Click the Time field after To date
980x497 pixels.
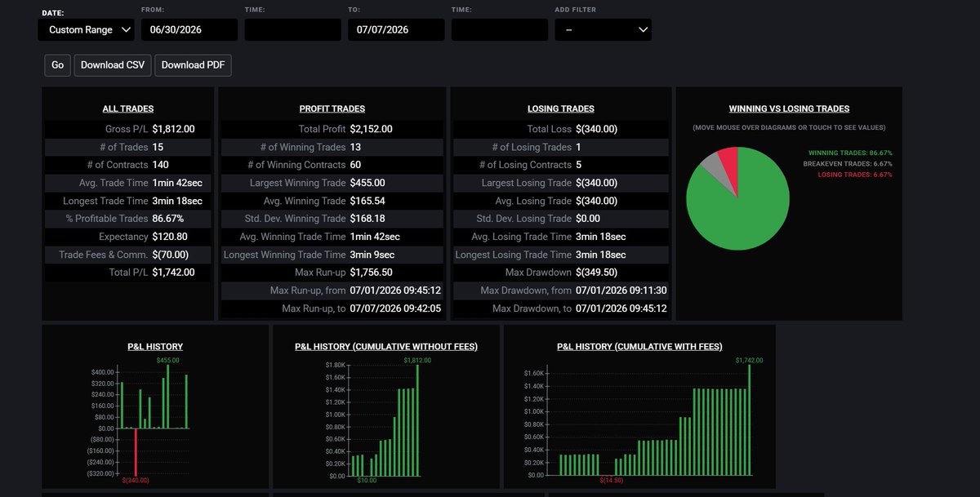point(500,29)
